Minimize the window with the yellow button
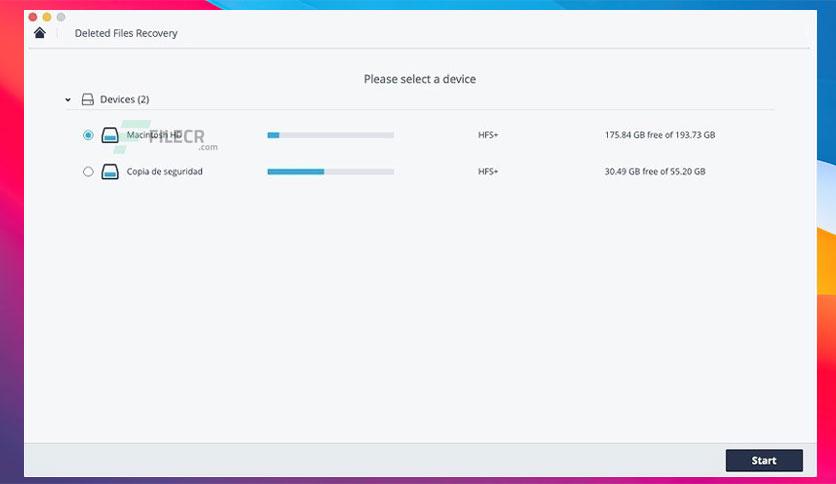Screen dimensions: 836x484 (47, 17)
